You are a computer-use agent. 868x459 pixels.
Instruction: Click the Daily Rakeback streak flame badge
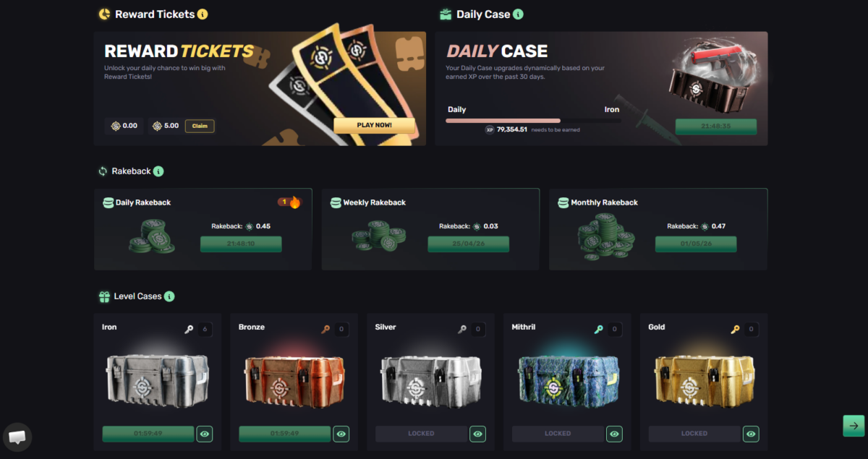click(x=289, y=202)
